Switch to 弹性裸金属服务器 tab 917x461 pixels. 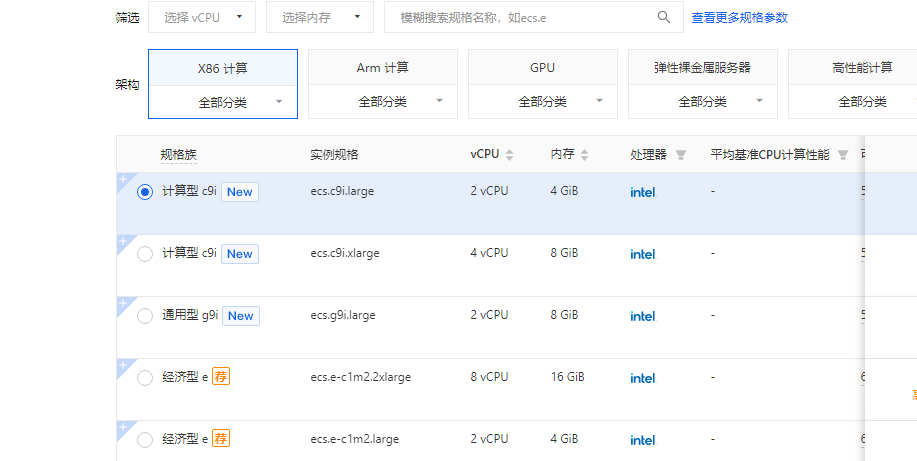tap(702, 68)
